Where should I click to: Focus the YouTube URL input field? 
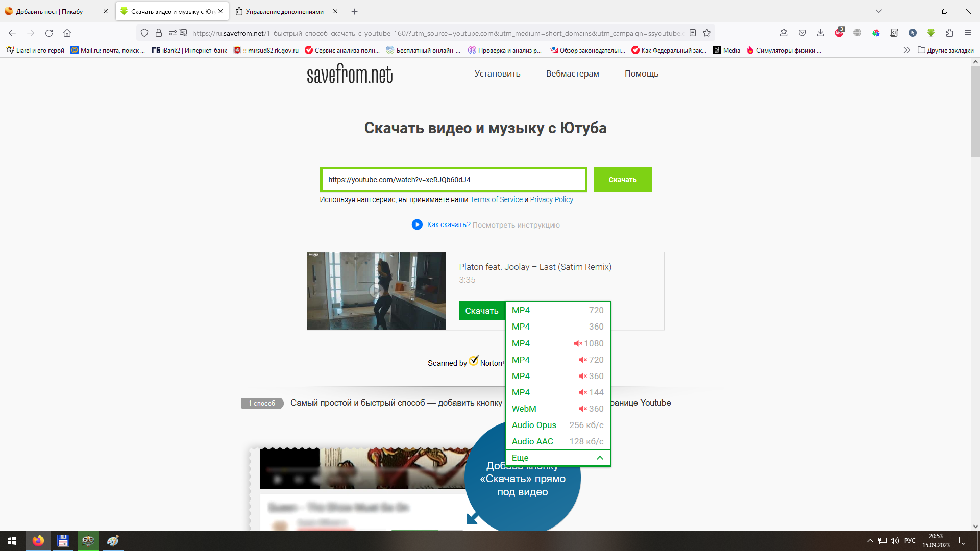coord(454,180)
